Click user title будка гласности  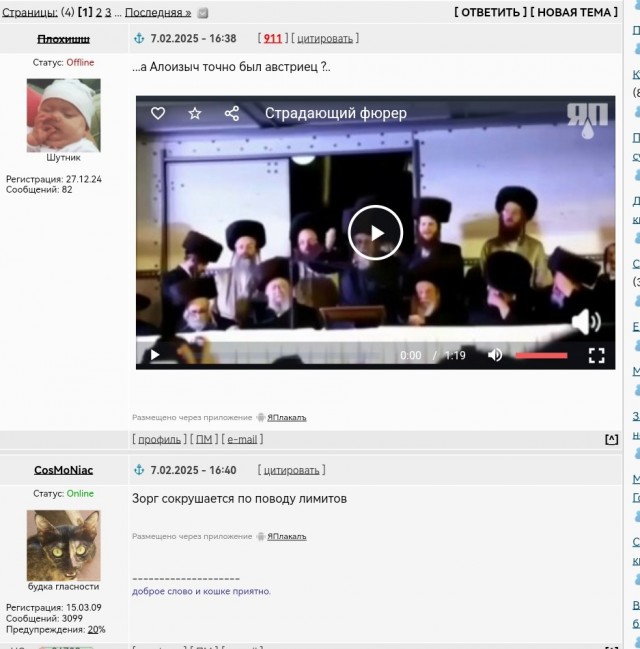(63, 587)
